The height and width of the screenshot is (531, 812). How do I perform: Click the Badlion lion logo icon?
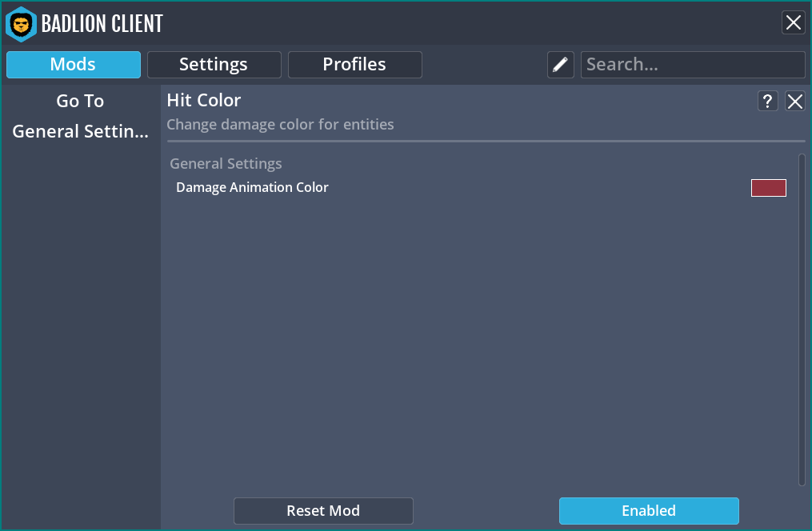tap(21, 24)
